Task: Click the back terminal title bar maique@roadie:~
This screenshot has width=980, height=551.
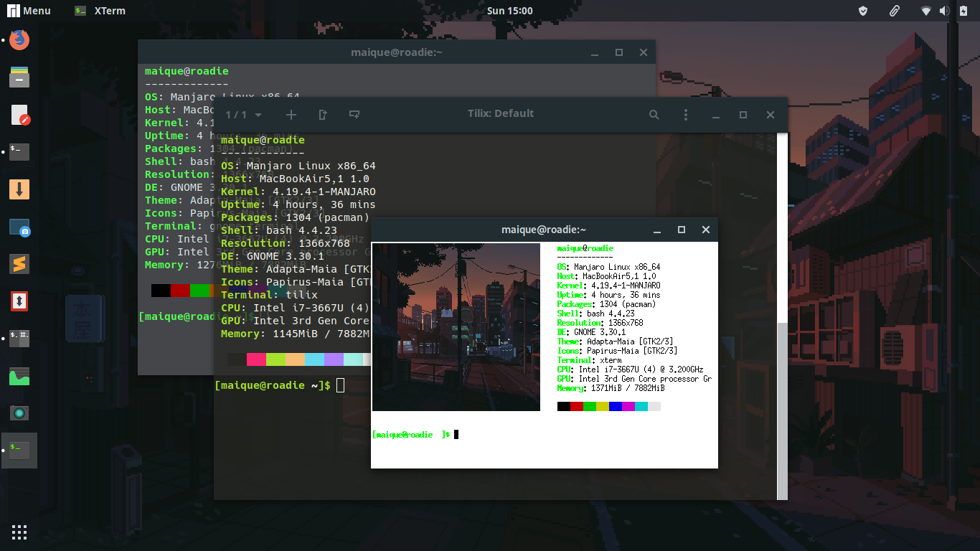Action: [396, 52]
